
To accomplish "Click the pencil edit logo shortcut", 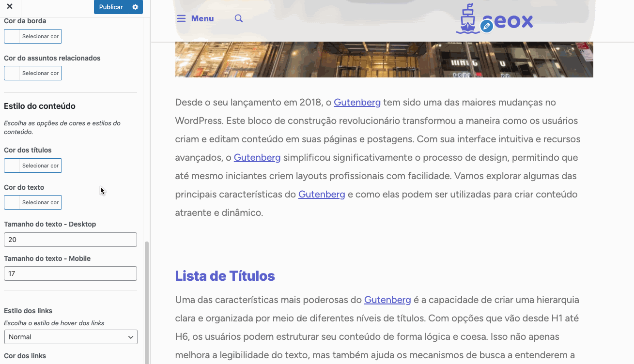I will [x=487, y=26].
